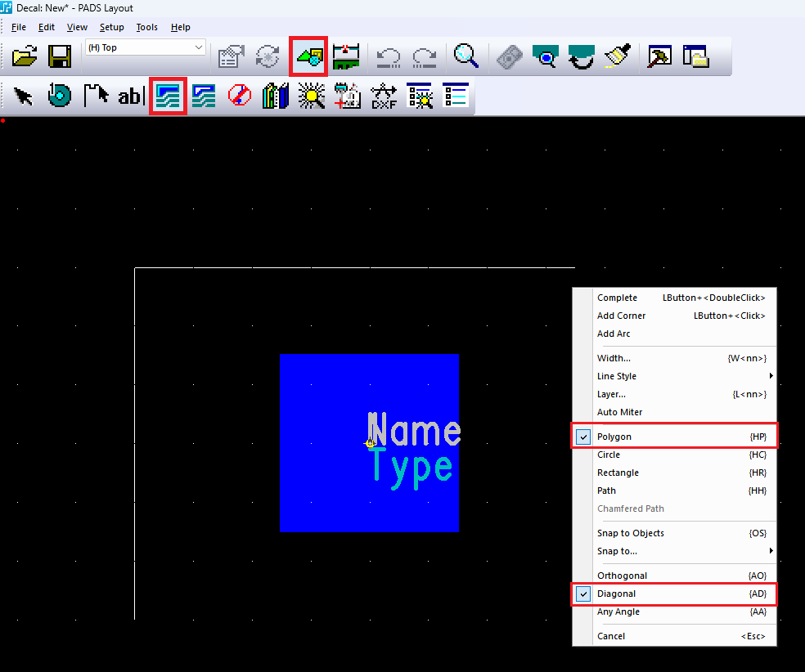Select the highlighted Copper drafting tool
The width and height of the screenshot is (805, 672).
click(x=168, y=96)
